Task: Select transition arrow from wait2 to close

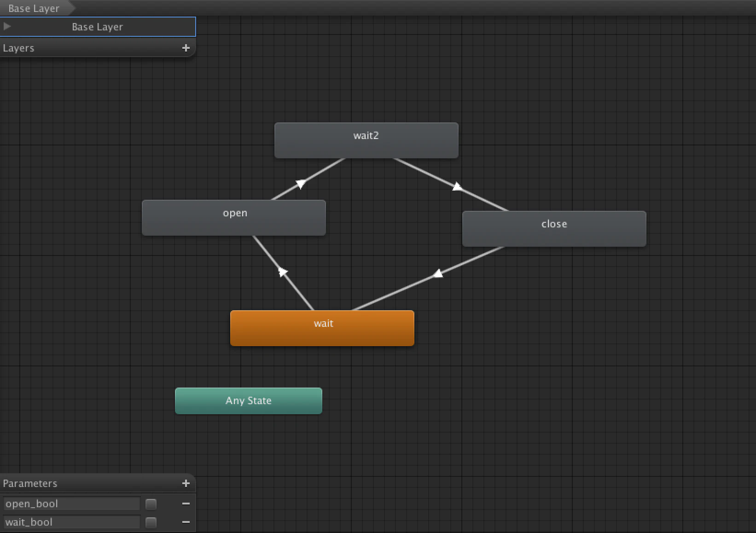Action: (x=457, y=186)
